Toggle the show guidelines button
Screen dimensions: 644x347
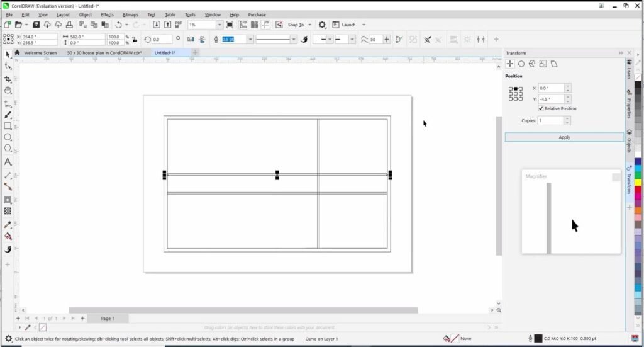pyautogui.click(x=266, y=25)
